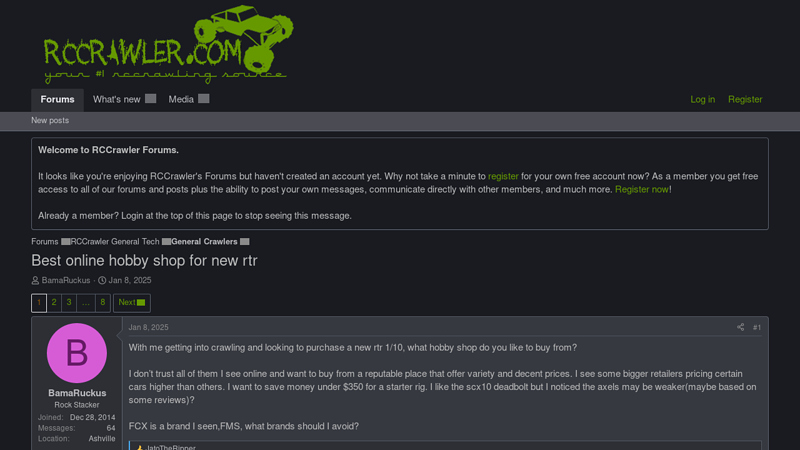The image size is (800, 450).
Task: Expand the Media dropdown arrow
Action: [x=204, y=99]
